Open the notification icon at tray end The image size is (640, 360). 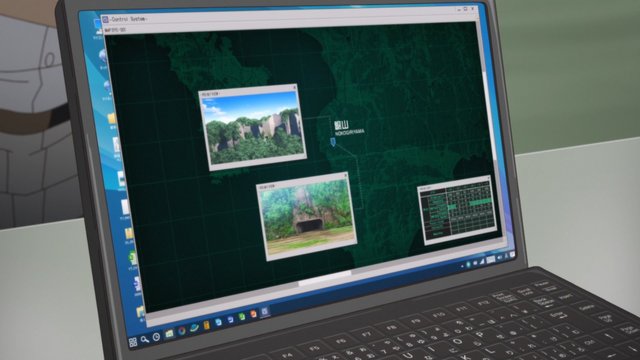coord(512,255)
